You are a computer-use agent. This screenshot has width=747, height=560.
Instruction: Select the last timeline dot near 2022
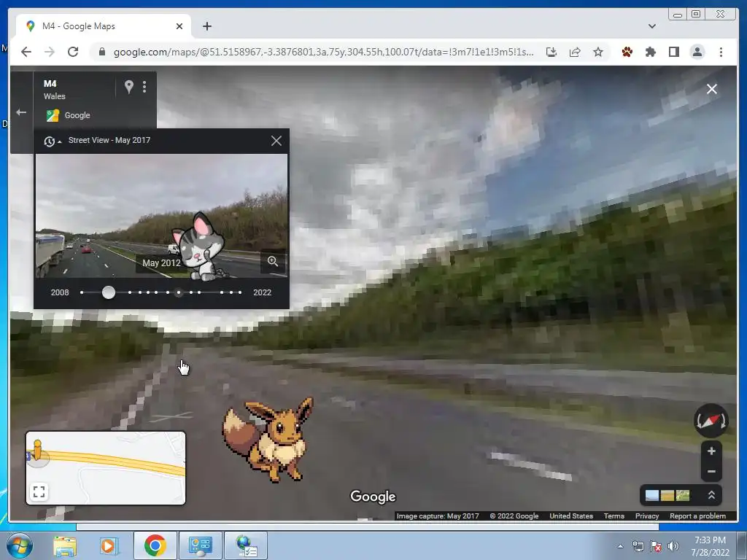pos(240,292)
